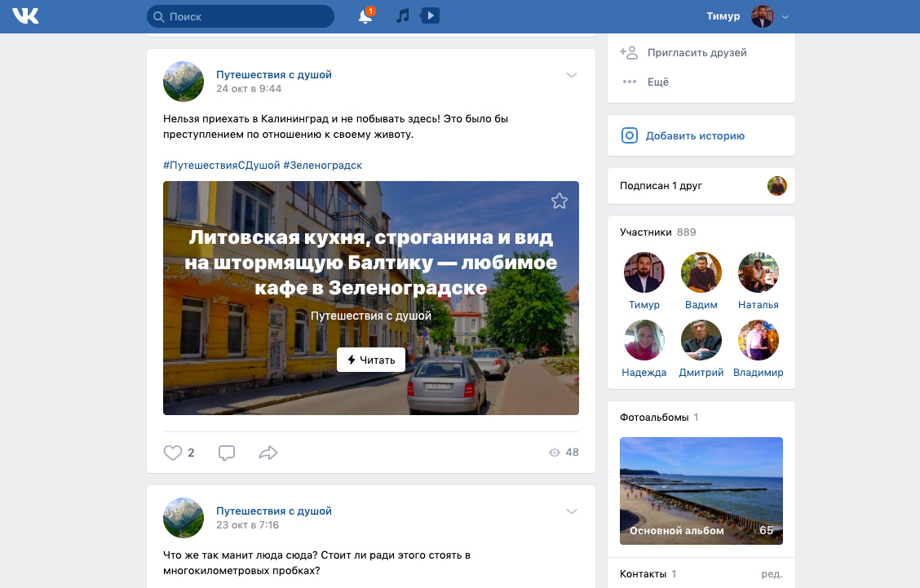Click Добавить историю

(x=695, y=136)
